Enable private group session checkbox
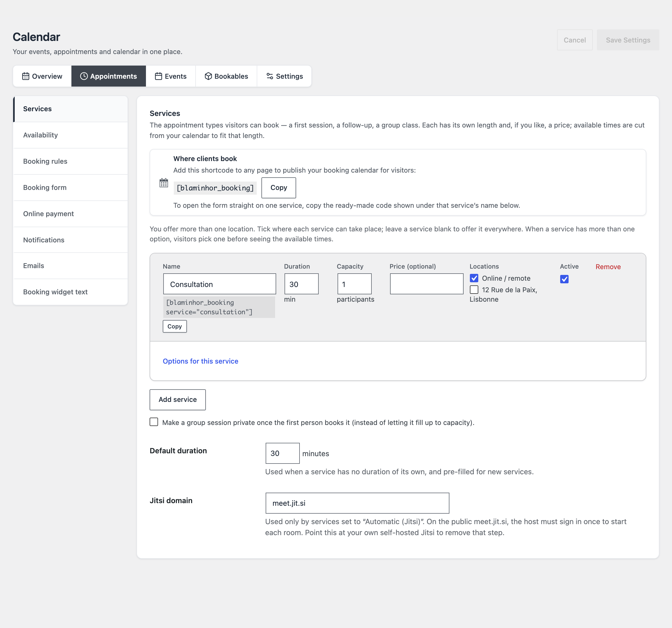The width and height of the screenshot is (672, 628). pos(154,422)
